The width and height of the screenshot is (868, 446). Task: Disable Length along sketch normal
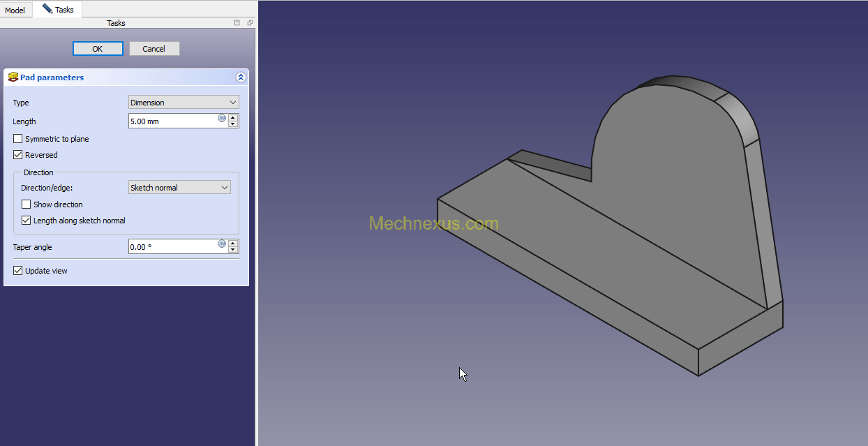27,221
